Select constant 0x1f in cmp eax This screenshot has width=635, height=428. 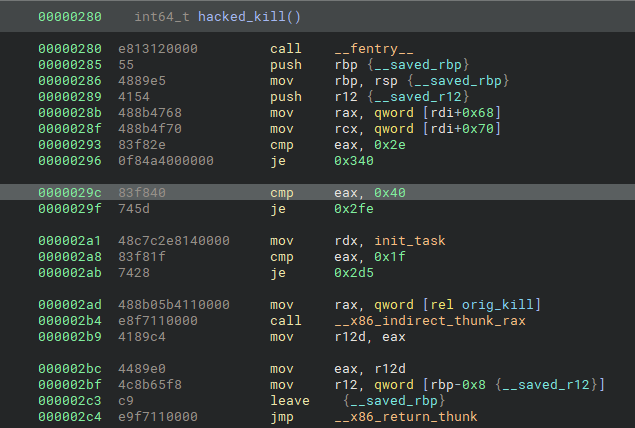[x=390, y=257]
